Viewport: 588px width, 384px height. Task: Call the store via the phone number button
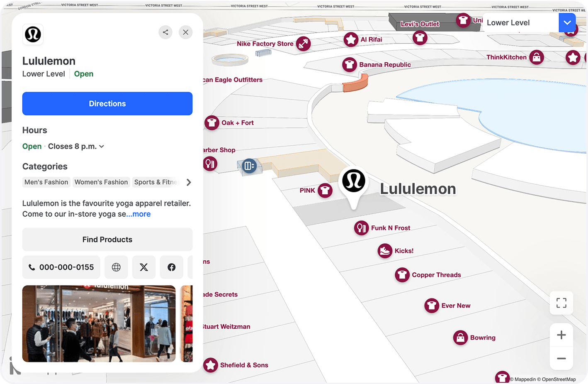(x=61, y=267)
